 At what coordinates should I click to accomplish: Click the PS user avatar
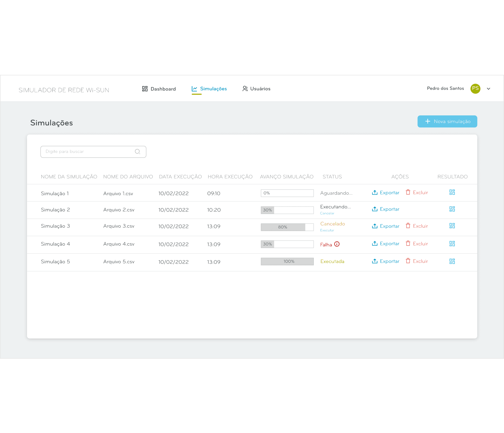[x=475, y=88]
